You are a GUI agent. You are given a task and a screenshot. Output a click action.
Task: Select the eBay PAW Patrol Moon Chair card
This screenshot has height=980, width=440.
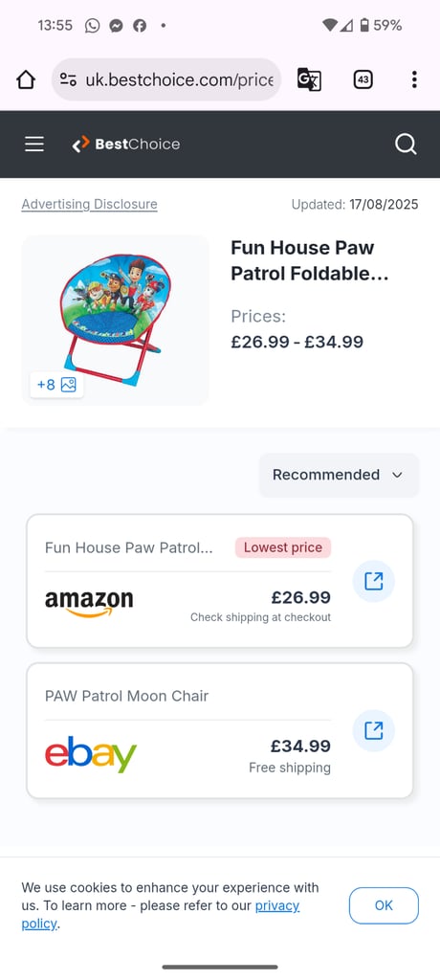[x=219, y=730]
